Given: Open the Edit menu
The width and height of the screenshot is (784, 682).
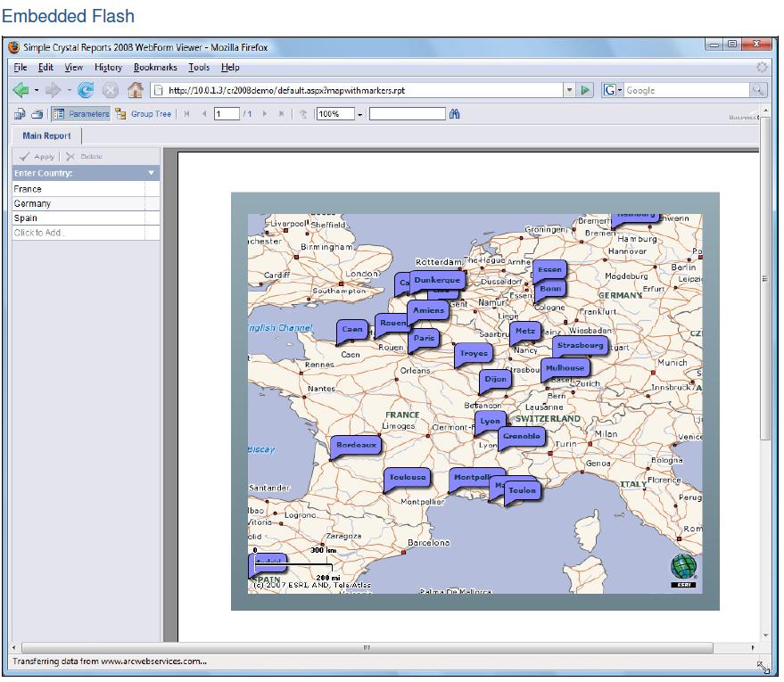Looking at the screenshot, I should [x=45, y=68].
